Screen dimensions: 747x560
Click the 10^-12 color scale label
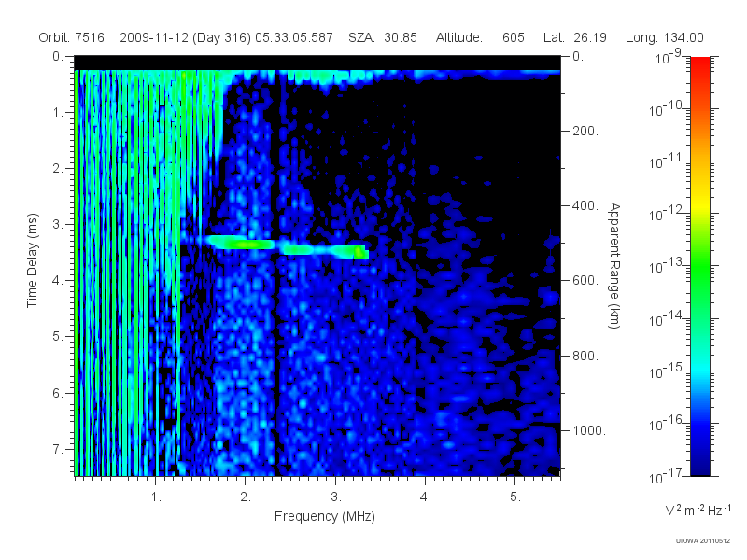coord(666,214)
